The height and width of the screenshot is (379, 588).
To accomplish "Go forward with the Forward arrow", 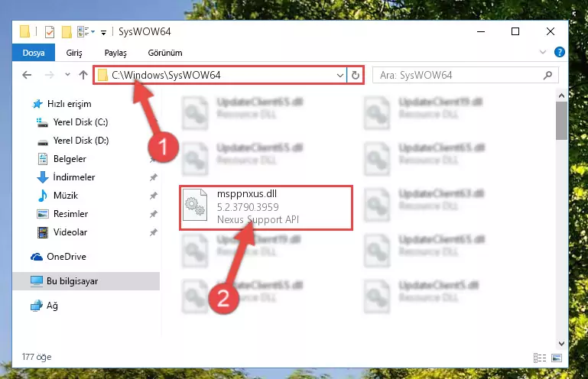I will click(49, 75).
